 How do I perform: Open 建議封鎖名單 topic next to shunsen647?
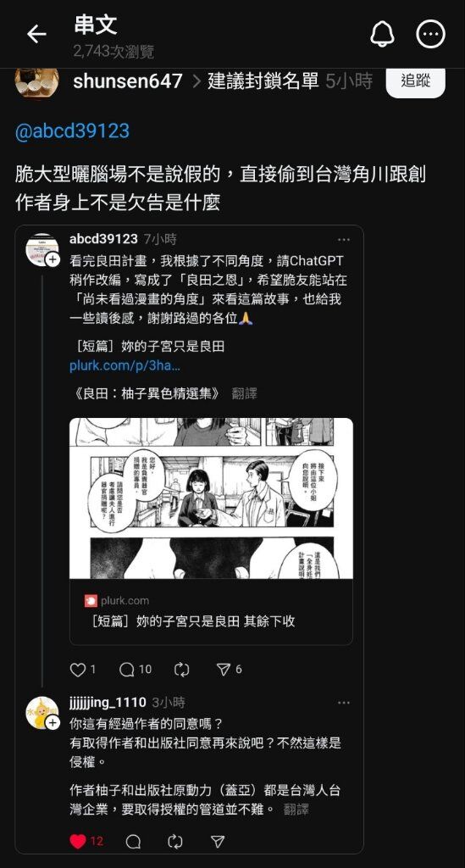click(x=263, y=81)
